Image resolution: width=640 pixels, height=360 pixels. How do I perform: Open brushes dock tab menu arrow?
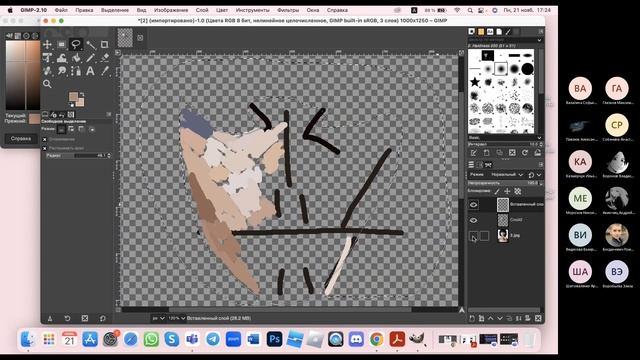[541, 31]
